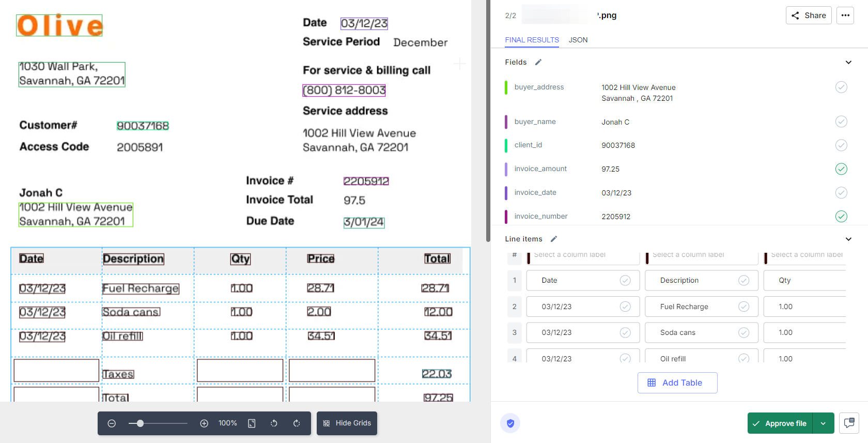
Task: Click the Qty header cell in line items
Action: (x=804, y=280)
